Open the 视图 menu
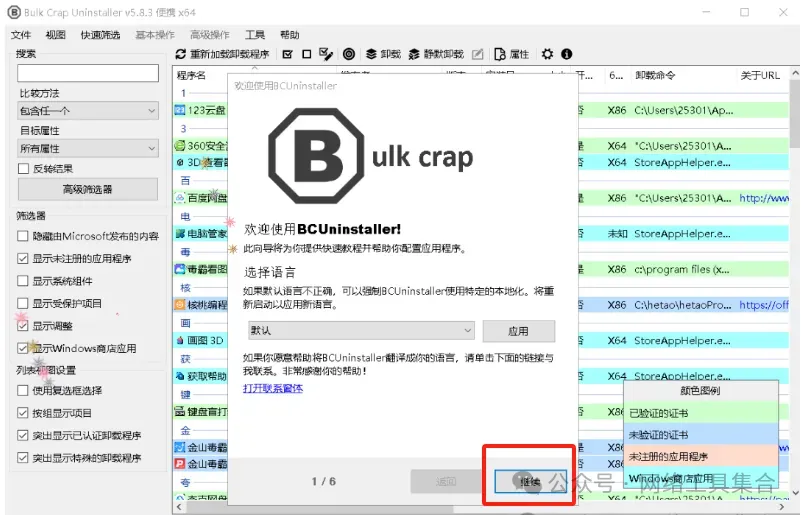This screenshot has height=515, width=801. [56, 35]
